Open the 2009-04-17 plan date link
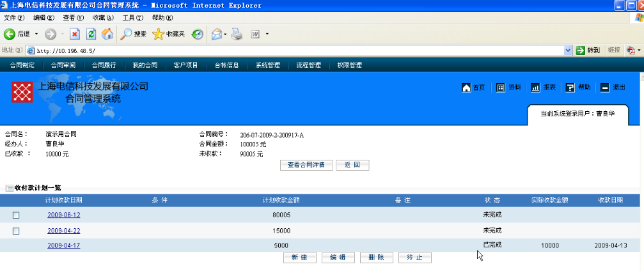Image resolution: width=644 pixels, height=271 pixels. pos(64,245)
